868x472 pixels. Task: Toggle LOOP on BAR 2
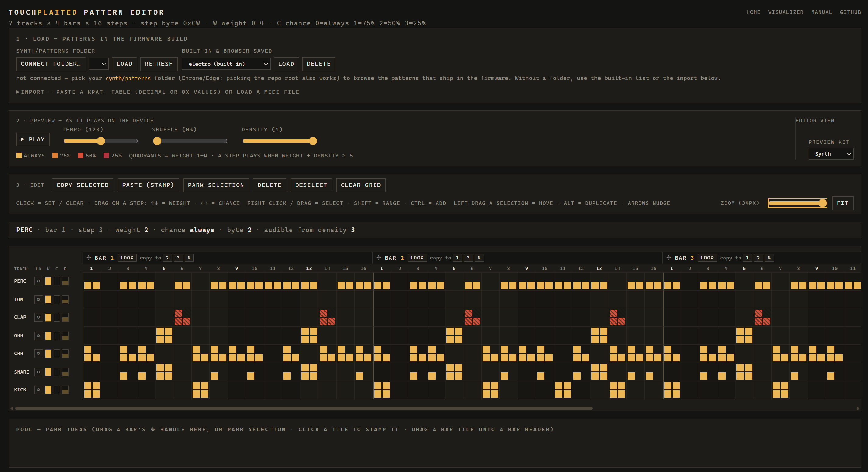[x=417, y=258]
